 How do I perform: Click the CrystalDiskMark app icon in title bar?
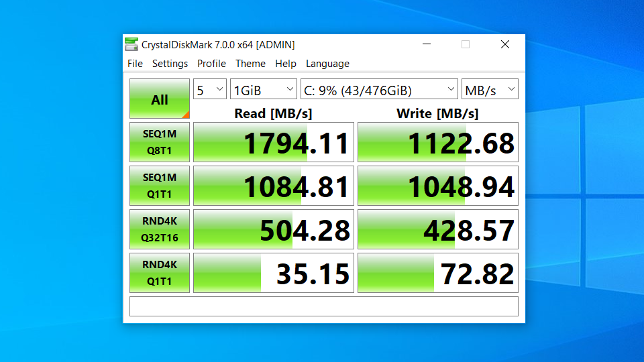coord(131,44)
